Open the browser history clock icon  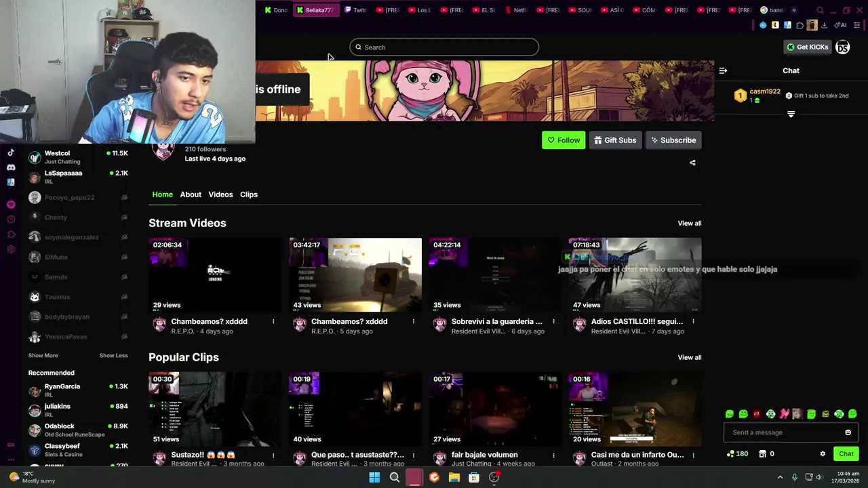coord(11,219)
